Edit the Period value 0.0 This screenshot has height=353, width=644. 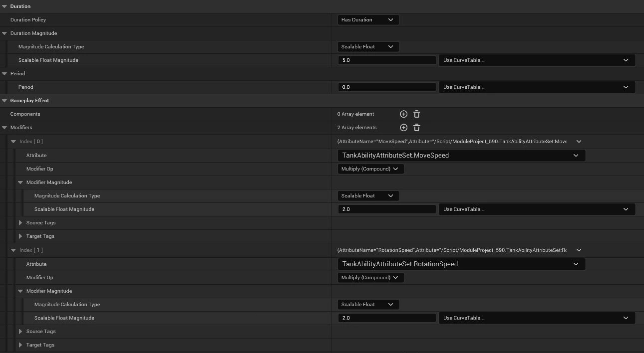(387, 87)
